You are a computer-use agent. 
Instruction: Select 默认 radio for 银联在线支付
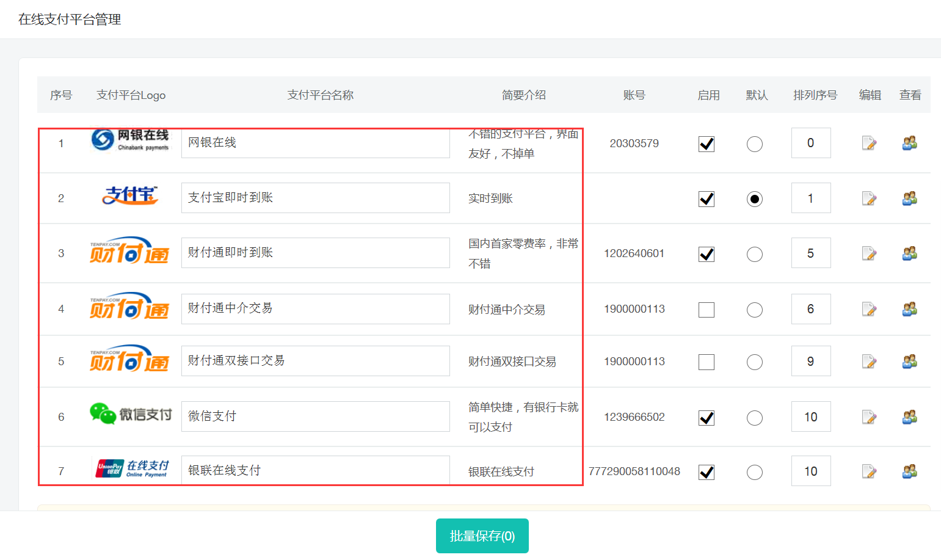755,472
